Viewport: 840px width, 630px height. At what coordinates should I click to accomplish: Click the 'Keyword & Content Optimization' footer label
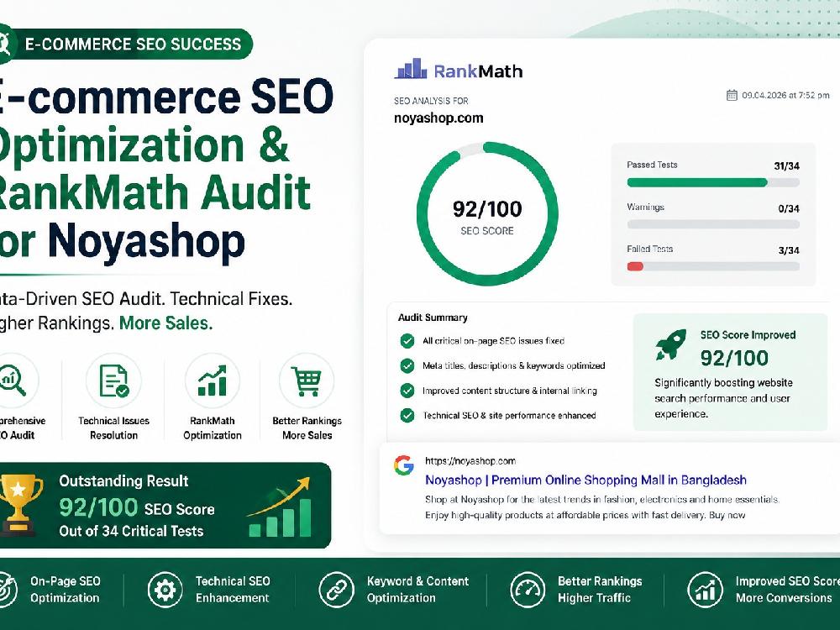[417, 590]
